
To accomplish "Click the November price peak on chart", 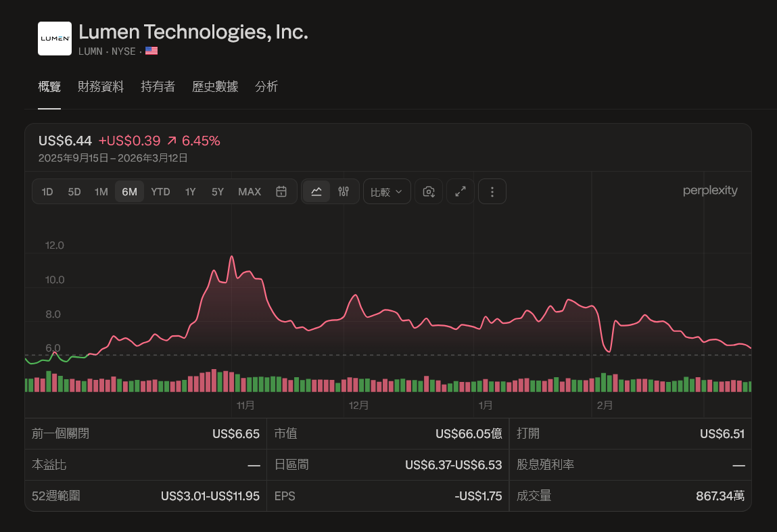I will [231, 257].
